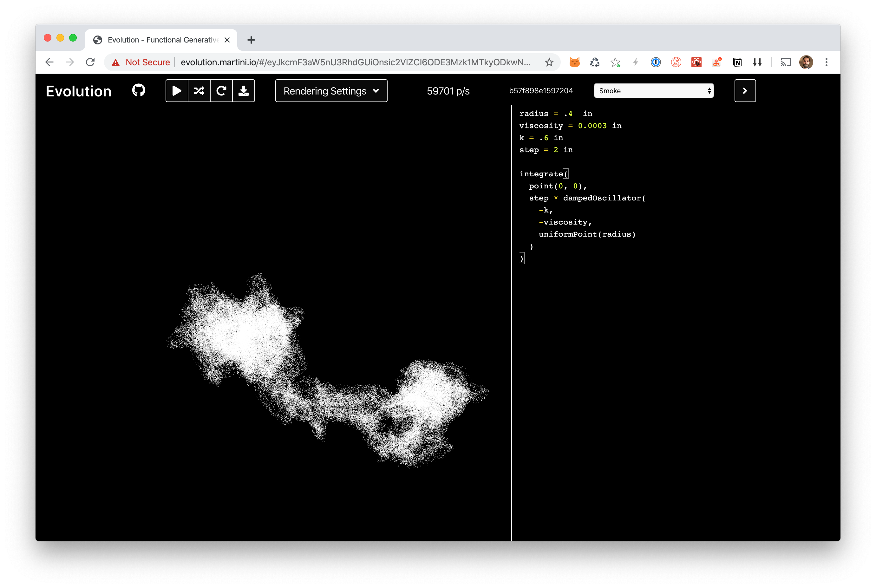Bookmark page with the star icon
Image resolution: width=876 pixels, height=588 pixels.
(x=549, y=62)
